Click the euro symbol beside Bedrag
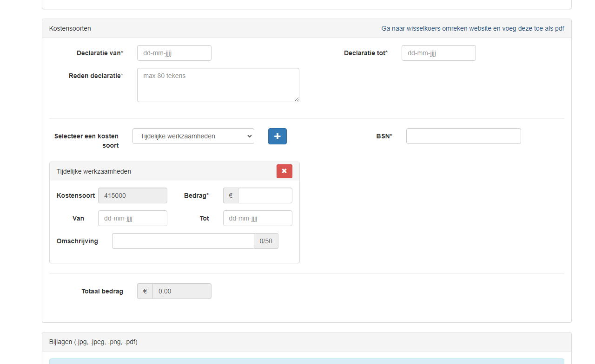This screenshot has height=364, width=595. point(231,195)
